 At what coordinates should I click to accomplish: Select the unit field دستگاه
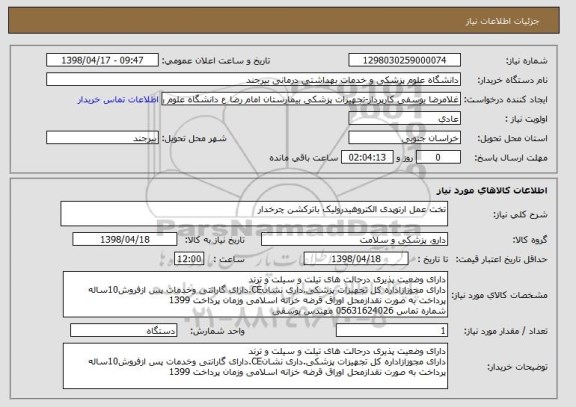tap(123, 331)
